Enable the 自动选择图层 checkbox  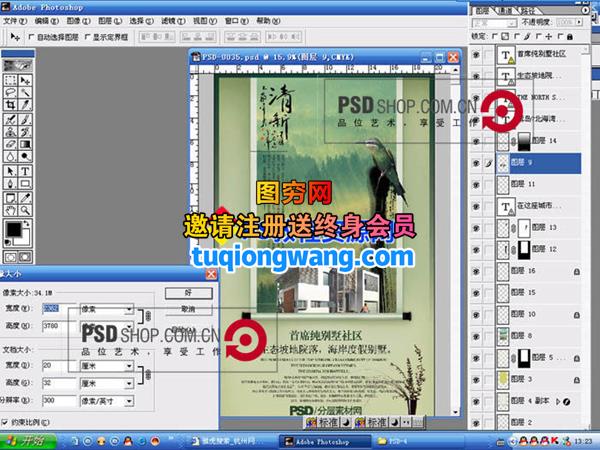[31, 36]
